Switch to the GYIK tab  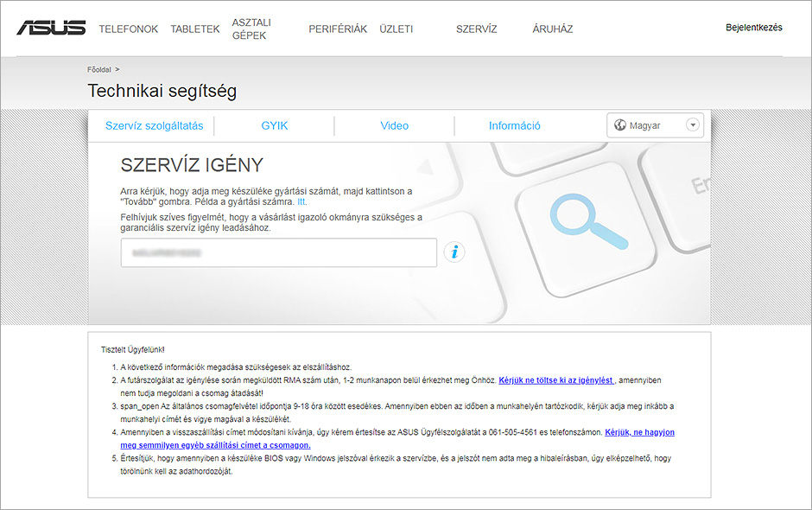tap(275, 125)
